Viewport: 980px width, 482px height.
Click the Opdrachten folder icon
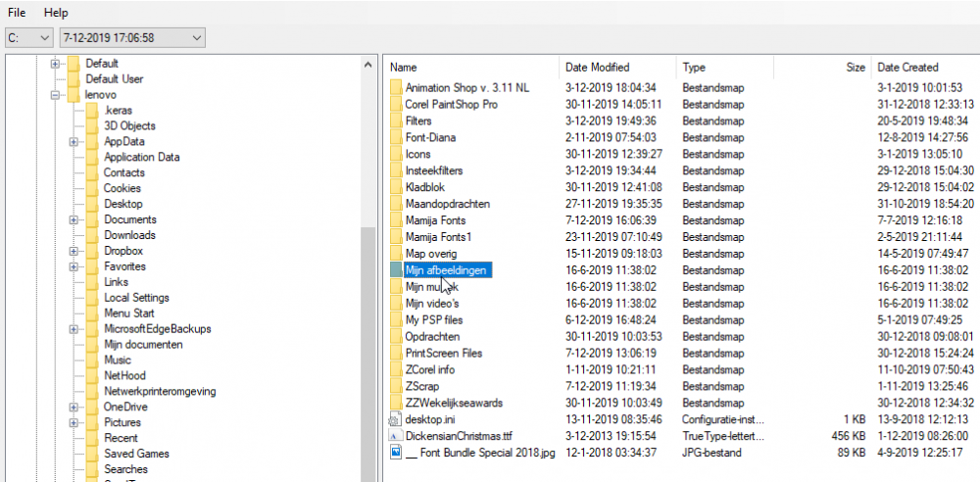coord(396,336)
